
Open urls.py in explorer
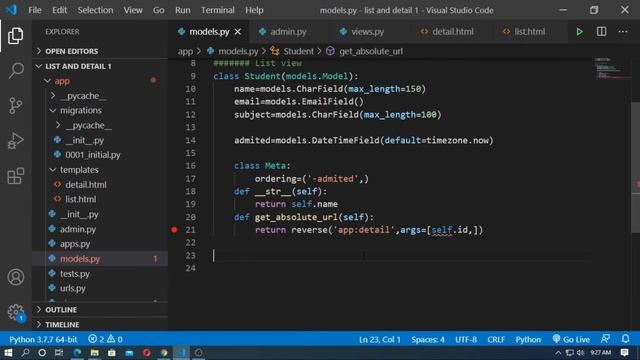pyautogui.click(x=73, y=288)
